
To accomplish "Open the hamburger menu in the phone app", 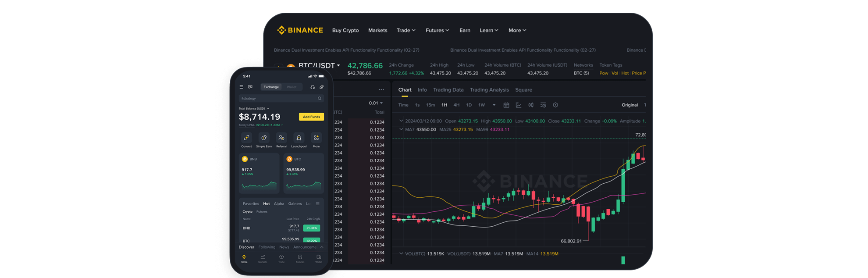I will 241,87.
